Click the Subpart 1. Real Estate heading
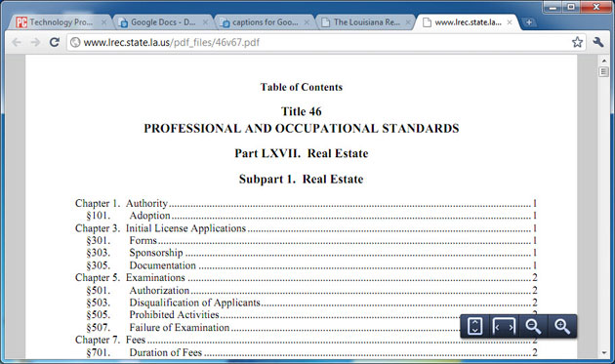The image size is (615, 364). [x=302, y=180]
